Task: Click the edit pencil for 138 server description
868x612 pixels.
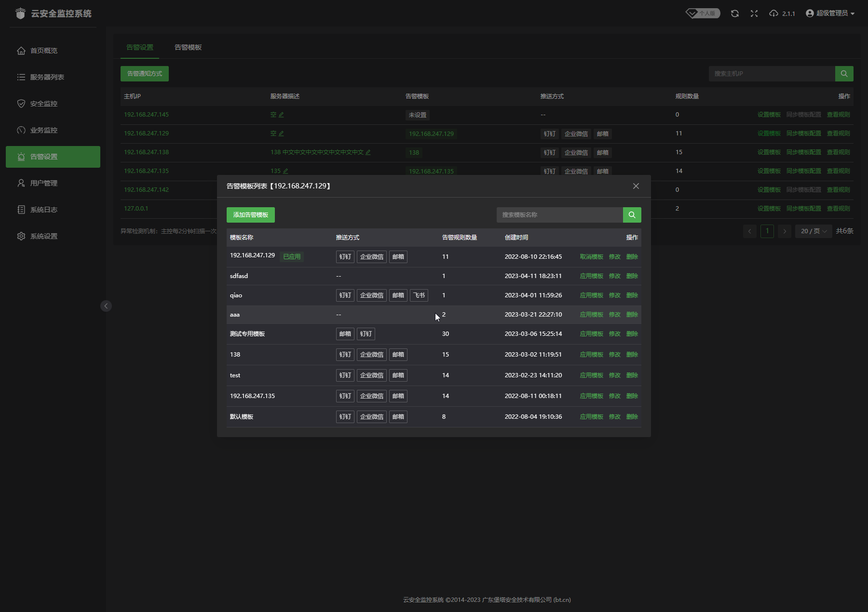Action: coord(368,152)
